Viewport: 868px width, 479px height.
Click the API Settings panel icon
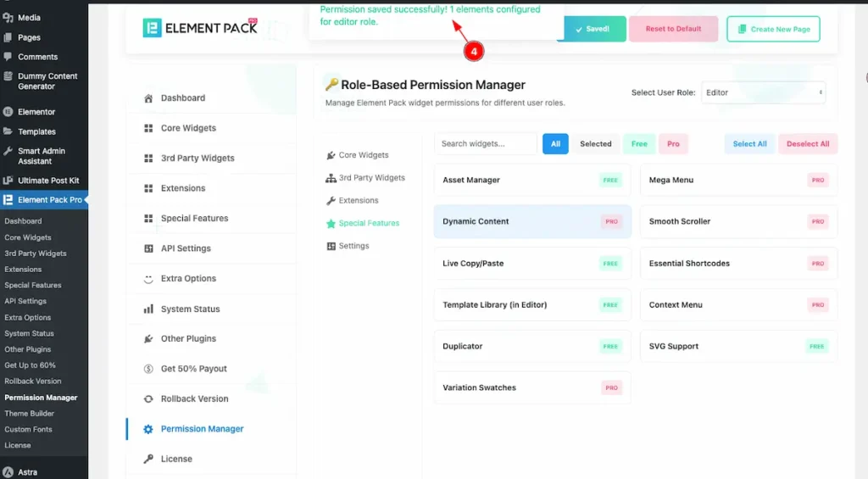tap(148, 248)
